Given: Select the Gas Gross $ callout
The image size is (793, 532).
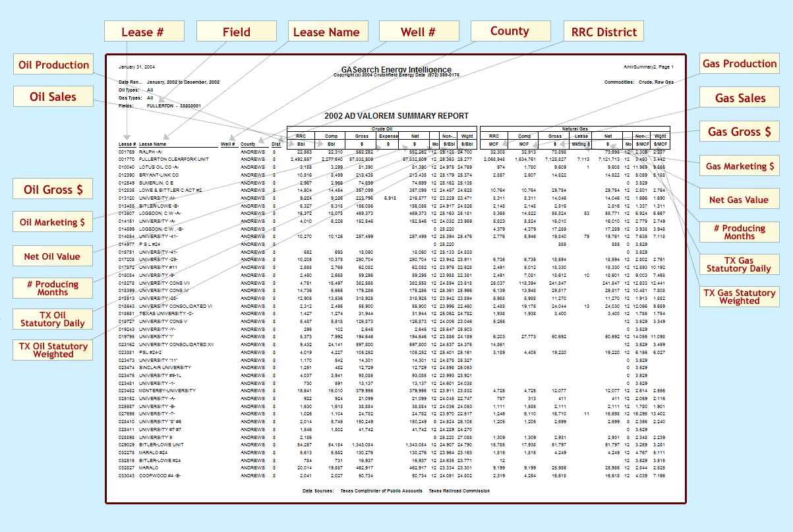Looking at the screenshot, I should click(x=739, y=131).
